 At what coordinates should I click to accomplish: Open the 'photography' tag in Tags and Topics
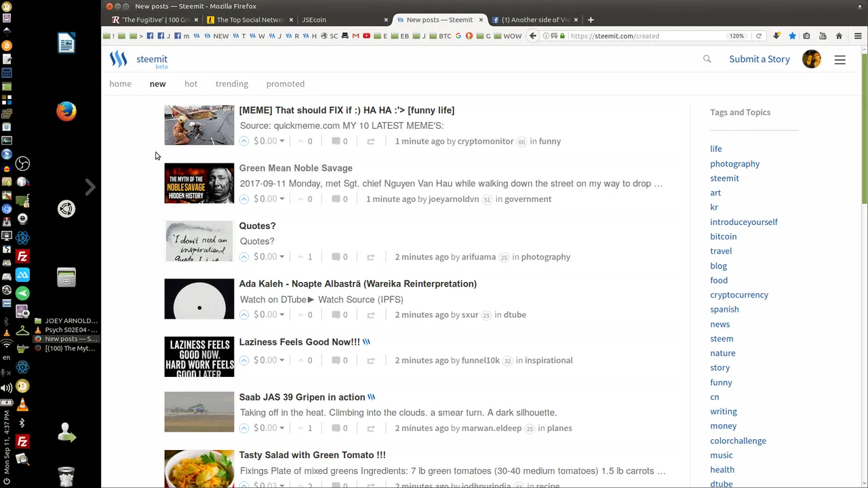(x=734, y=163)
